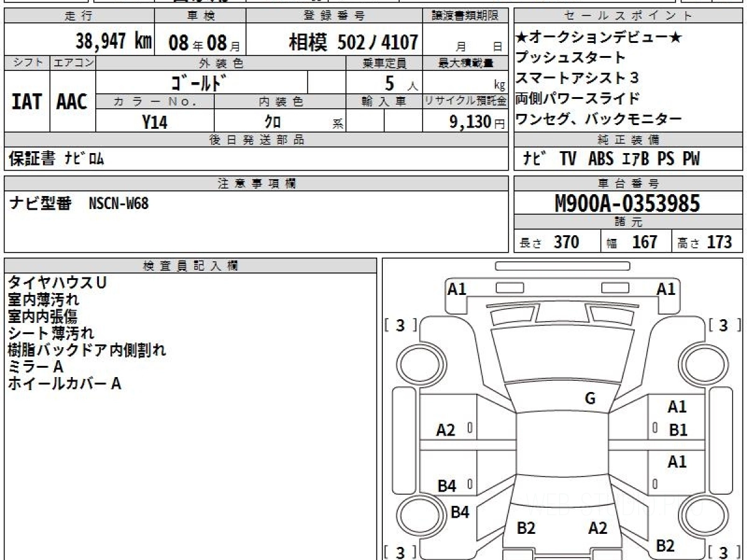Select the 最大積載量 header

[x=466, y=63]
